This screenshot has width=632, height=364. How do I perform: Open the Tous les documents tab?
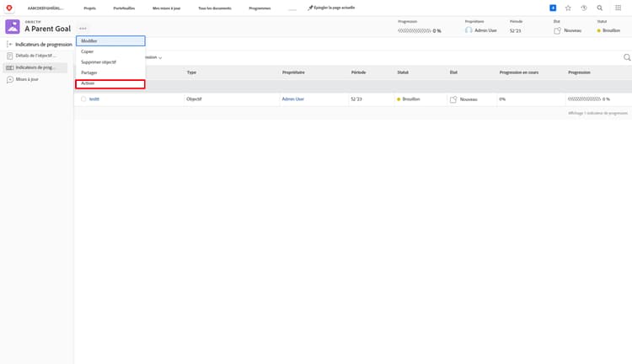pos(215,8)
